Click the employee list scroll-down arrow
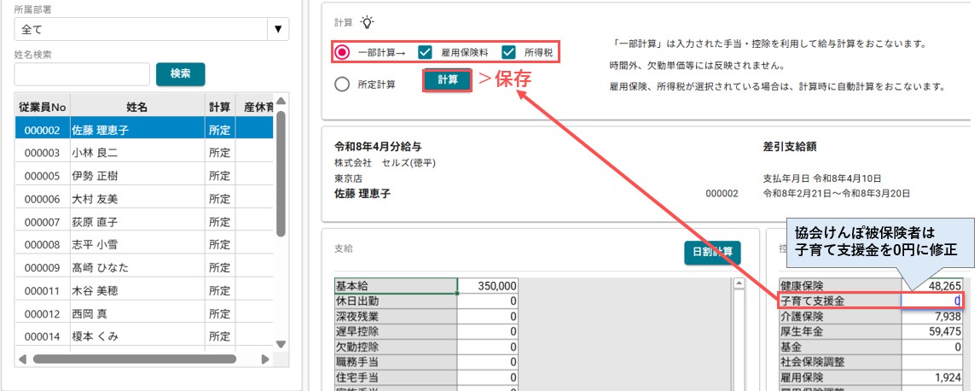 click(281, 343)
